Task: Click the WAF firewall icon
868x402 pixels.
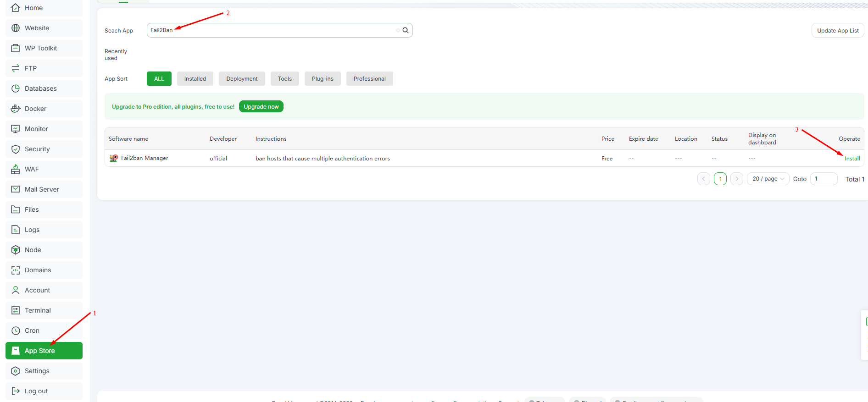Action: 16,169
